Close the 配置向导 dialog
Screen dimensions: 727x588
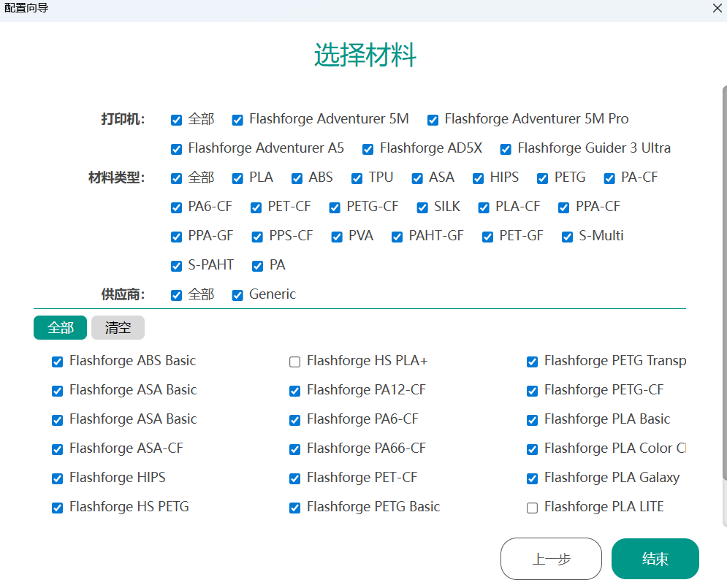click(x=717, y=8)
